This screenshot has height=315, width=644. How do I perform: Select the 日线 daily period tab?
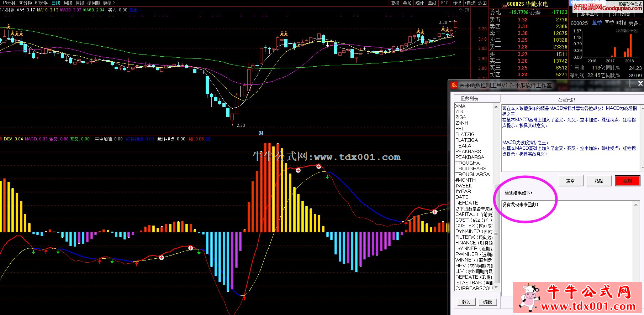[56, 3]
